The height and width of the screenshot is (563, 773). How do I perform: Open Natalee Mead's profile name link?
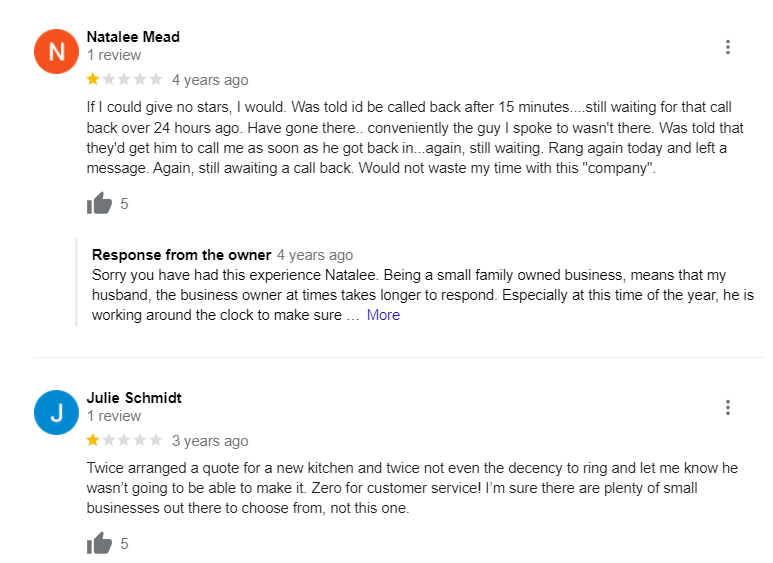click(133, 37)
